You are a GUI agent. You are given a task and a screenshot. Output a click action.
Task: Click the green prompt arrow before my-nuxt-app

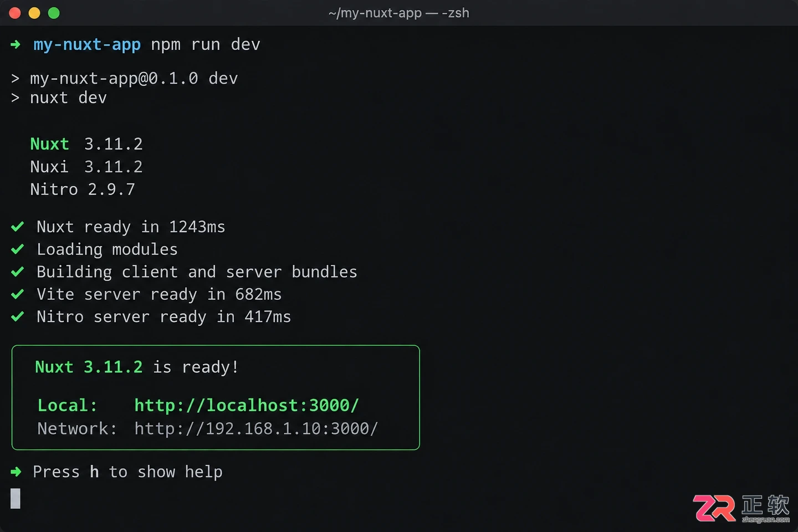tap(16, 44)
